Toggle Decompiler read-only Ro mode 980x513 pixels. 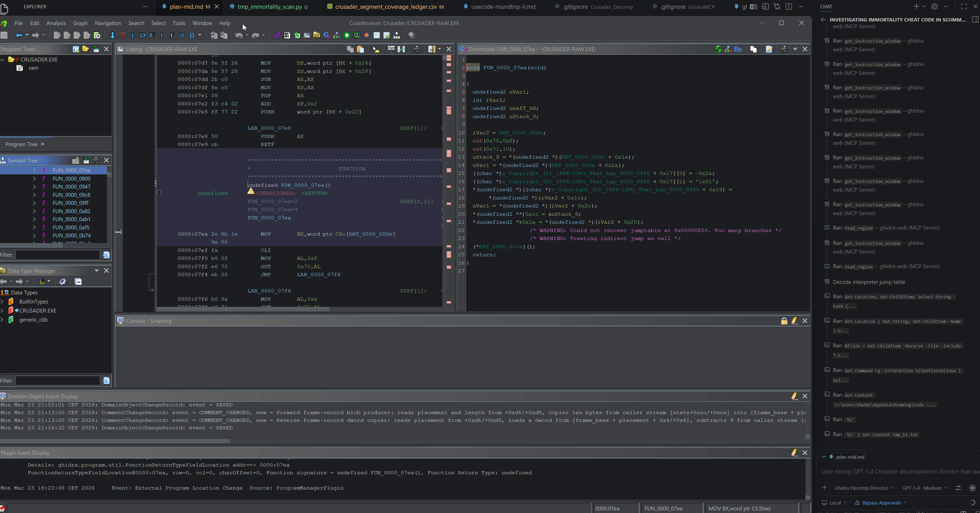click(738, 49)
